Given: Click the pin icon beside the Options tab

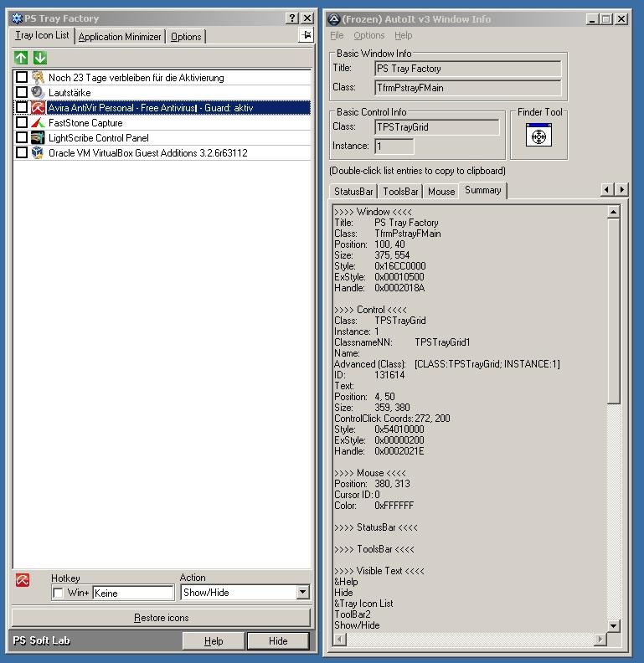Looking at the screenshot, I should click(306, 35).
